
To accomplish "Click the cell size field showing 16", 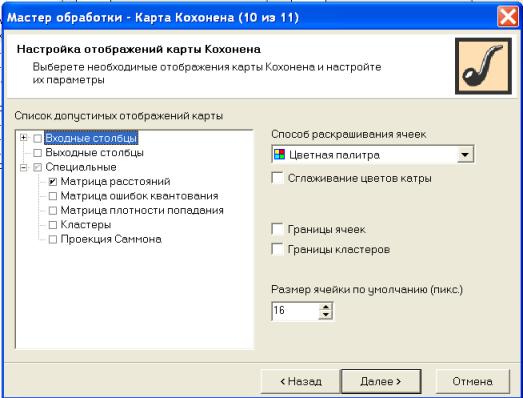I will (x=296, y=311).
